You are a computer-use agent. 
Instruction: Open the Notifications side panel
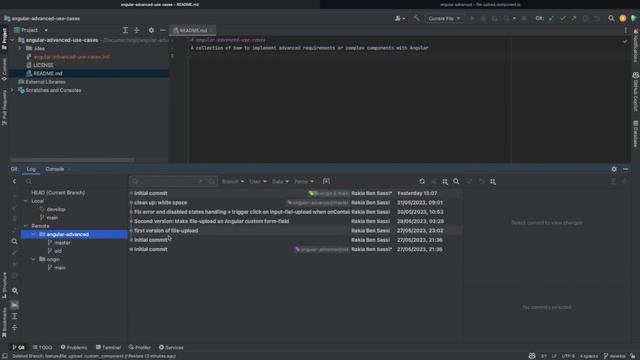click(636, 46)
